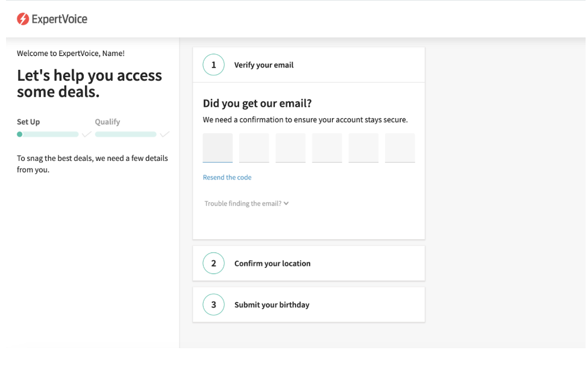
Task: Click Resend the code link
Action: [227, 177]
